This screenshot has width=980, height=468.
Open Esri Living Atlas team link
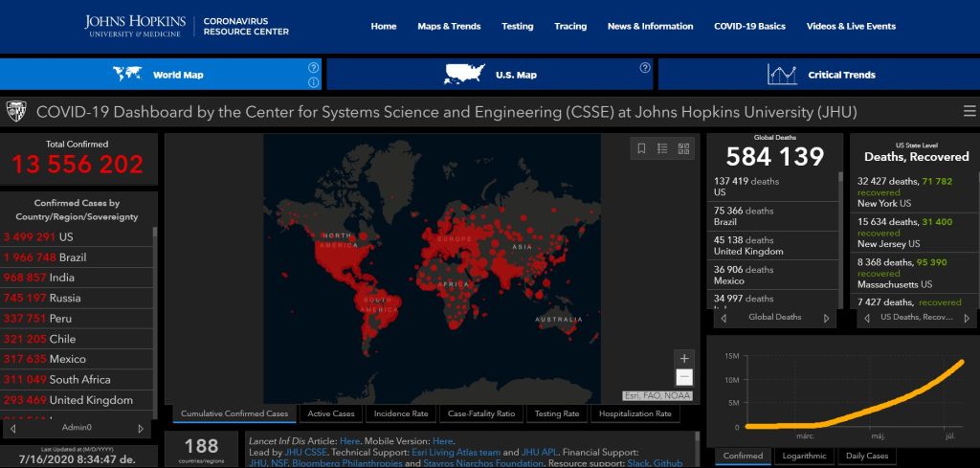(457, 453)
